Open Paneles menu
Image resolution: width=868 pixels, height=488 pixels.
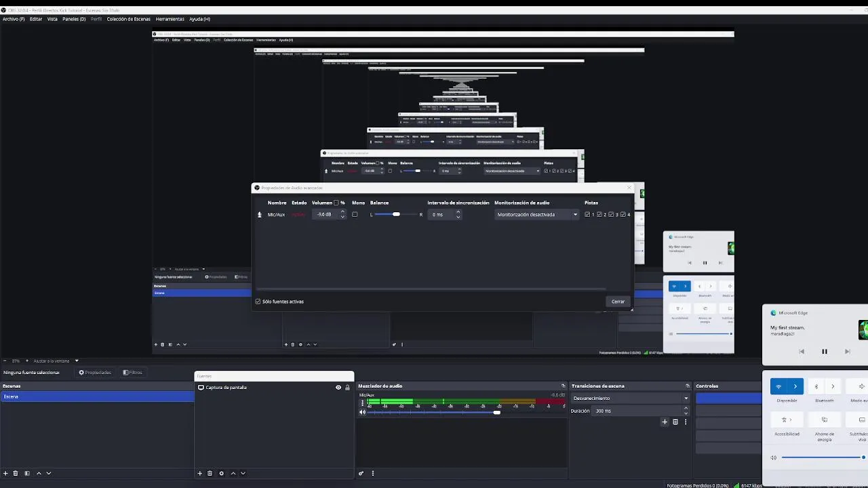(74, 19)
